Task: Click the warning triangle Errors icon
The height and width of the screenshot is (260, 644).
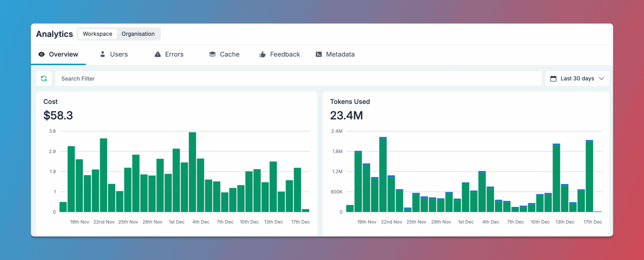Action: coord(158,54)
